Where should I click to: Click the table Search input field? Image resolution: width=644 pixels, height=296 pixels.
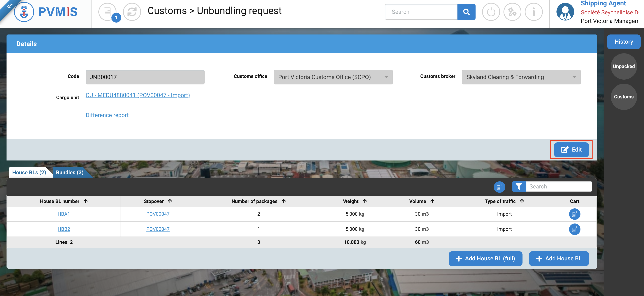pos(558,187)
